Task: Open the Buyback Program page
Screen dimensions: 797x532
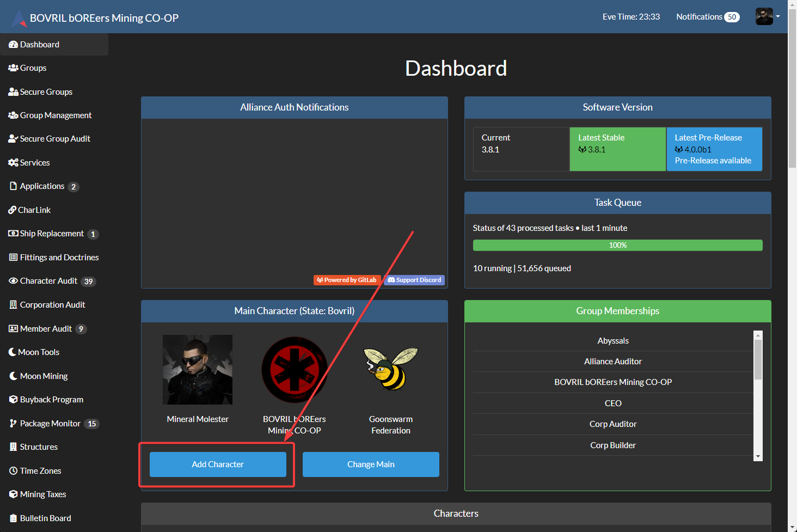Action: (x=51, y=399)
